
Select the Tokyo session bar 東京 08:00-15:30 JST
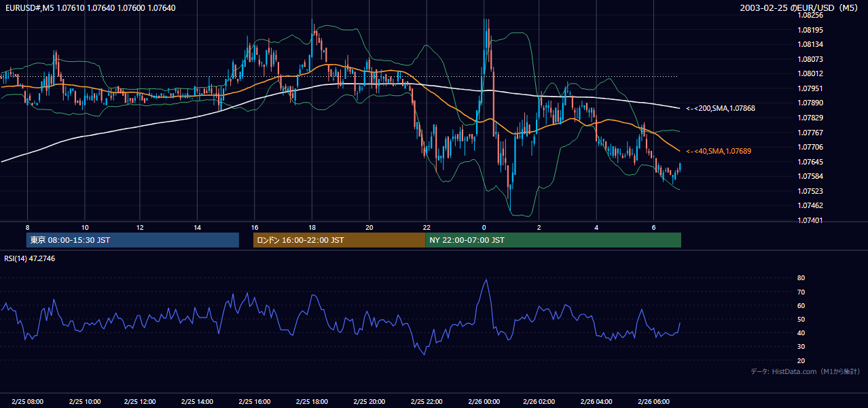click(133, 240)
